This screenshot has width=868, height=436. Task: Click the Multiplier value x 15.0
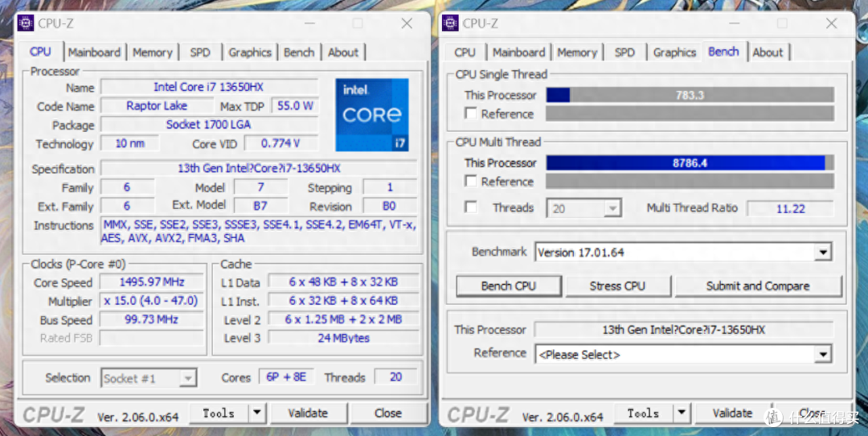[152, 301]
